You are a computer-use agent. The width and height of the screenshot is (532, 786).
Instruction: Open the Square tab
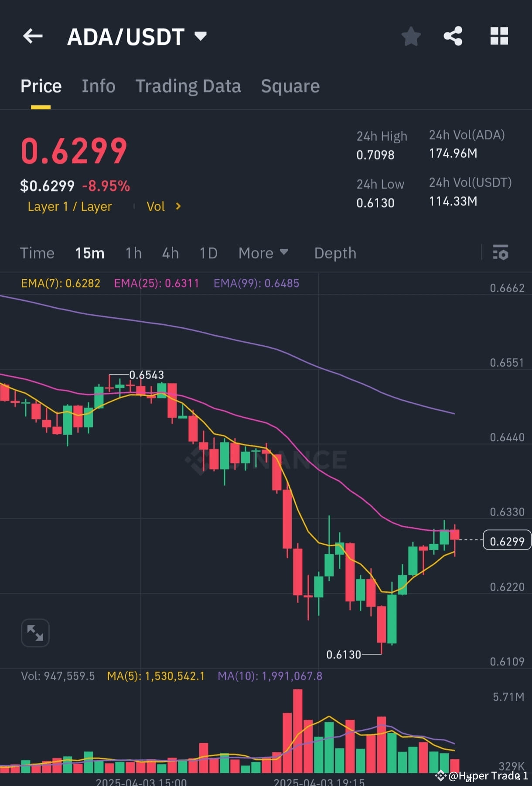[x=290, y=86]
